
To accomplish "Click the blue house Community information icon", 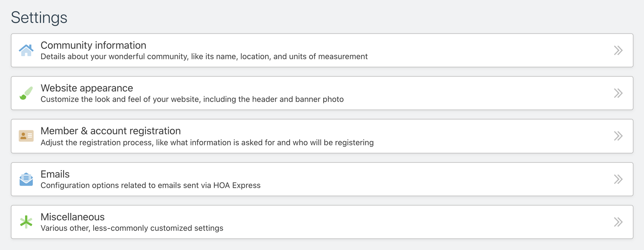I will coord(26,50).
